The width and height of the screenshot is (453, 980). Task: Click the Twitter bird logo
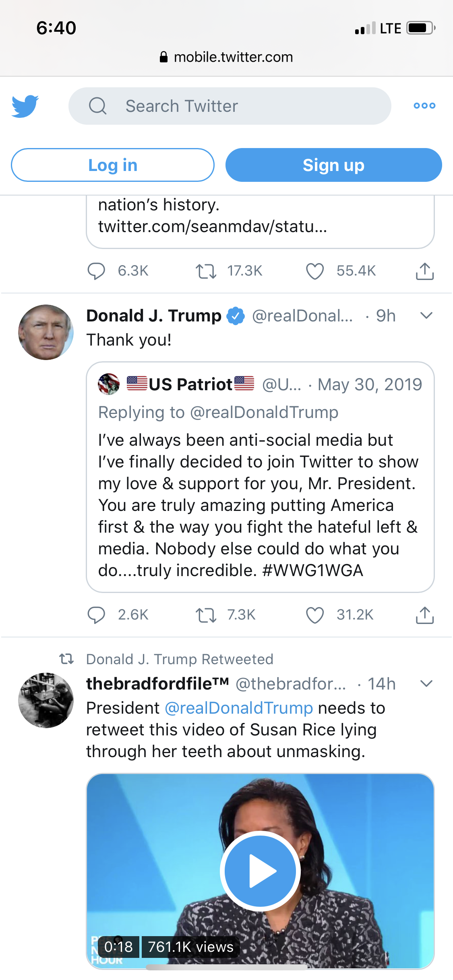pyautogui.click(x=25, y=106)
